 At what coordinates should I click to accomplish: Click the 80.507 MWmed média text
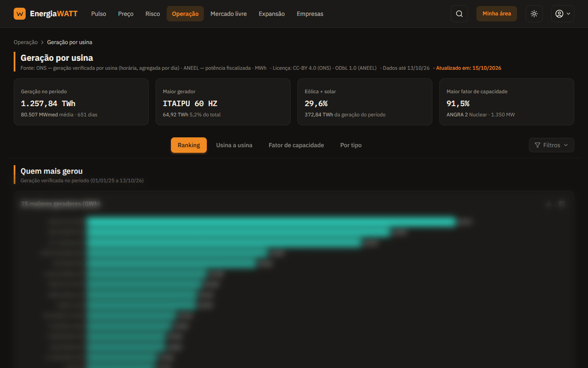coord(59,115)
